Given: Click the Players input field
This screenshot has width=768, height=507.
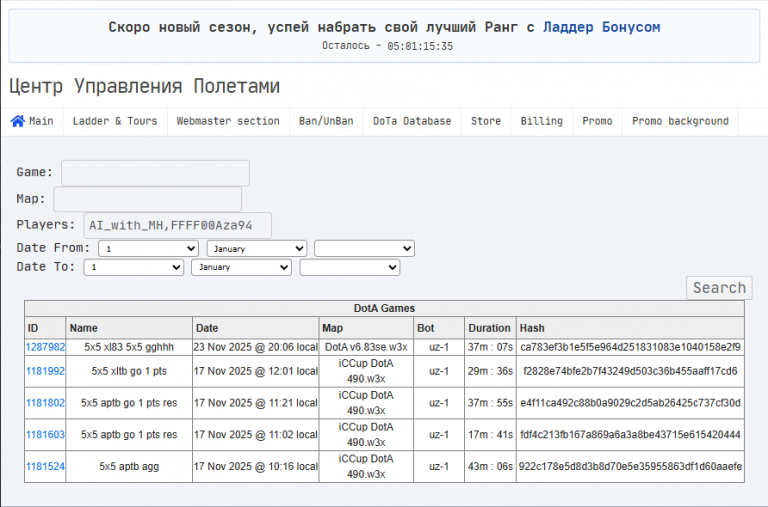Looking at the screenshot, I should click(176, 225).
